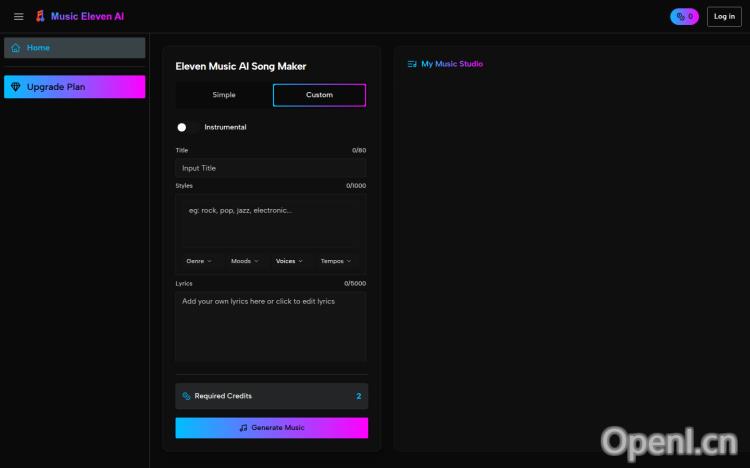Image resolution: width=750 pixels, height=468 pixels.
Task: Open the My Music Studio heading
Action: (x=452, y=64)
